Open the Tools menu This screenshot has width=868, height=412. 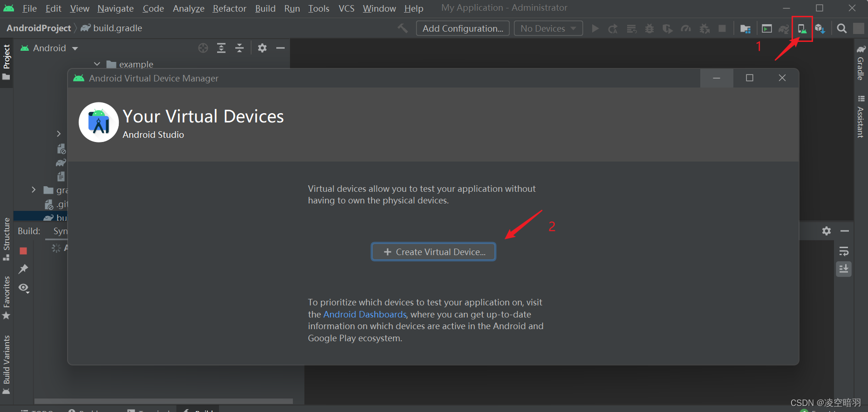point(319,8)
